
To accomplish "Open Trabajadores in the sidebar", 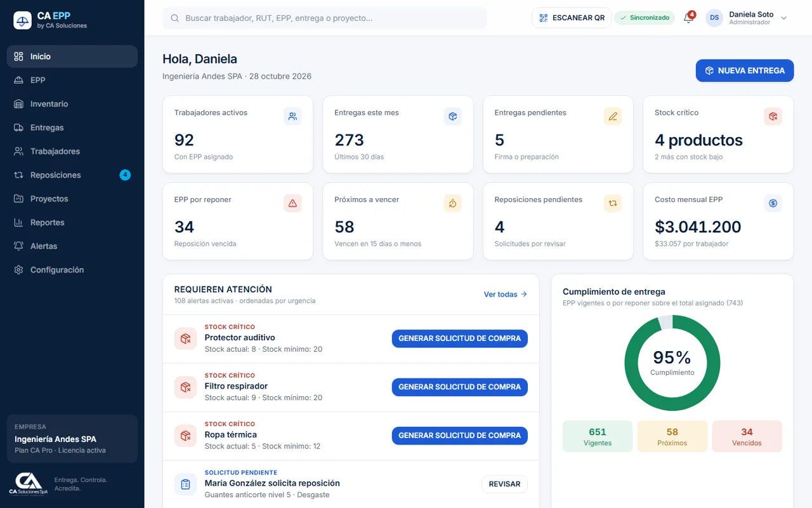I will 72,151.
